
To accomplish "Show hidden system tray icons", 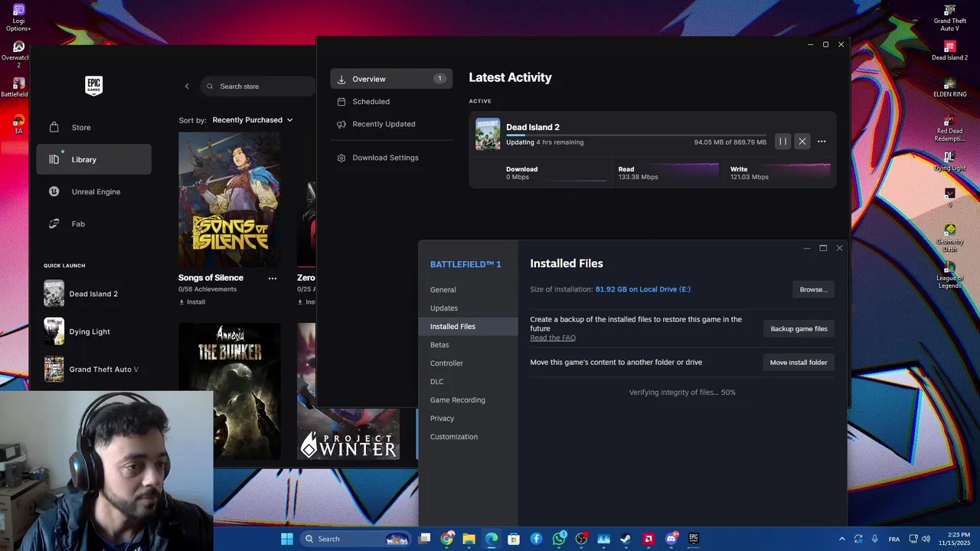I will [842, 539].
